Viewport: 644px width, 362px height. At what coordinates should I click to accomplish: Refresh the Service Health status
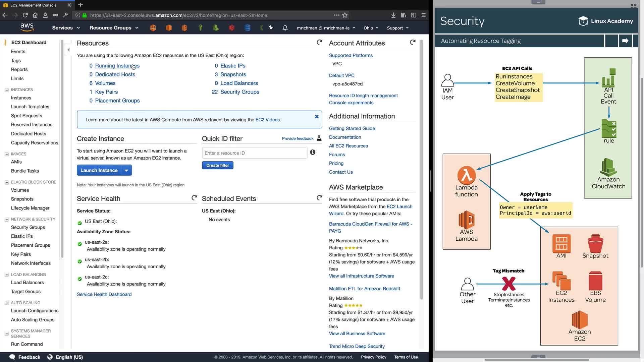194,198
